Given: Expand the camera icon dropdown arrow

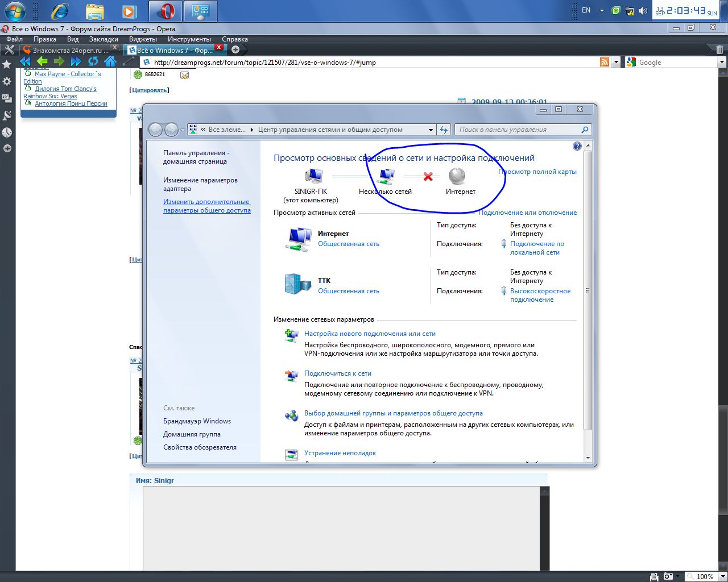Looking at the screenshot, I should [678, 576].
